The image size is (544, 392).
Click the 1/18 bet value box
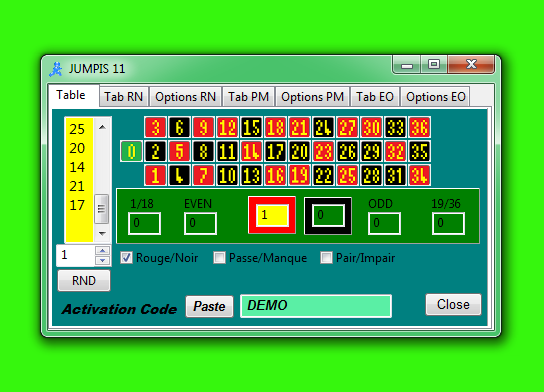(144, 223)
